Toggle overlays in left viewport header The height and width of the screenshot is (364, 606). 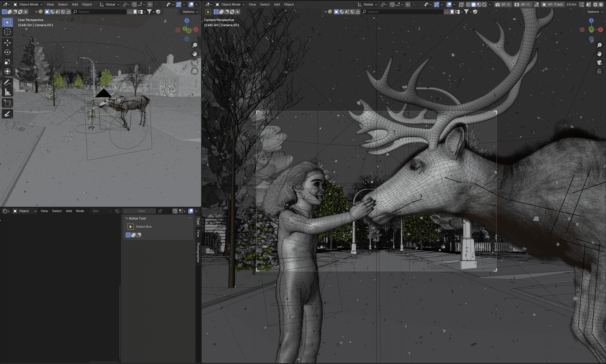[x=191, y=4]
